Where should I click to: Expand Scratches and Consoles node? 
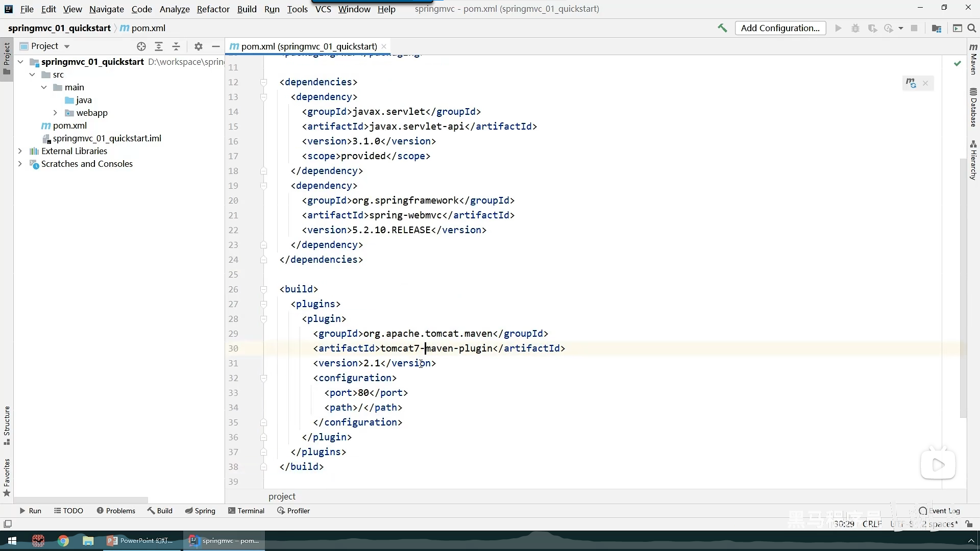pyautogui.click(x=20, y=164)
